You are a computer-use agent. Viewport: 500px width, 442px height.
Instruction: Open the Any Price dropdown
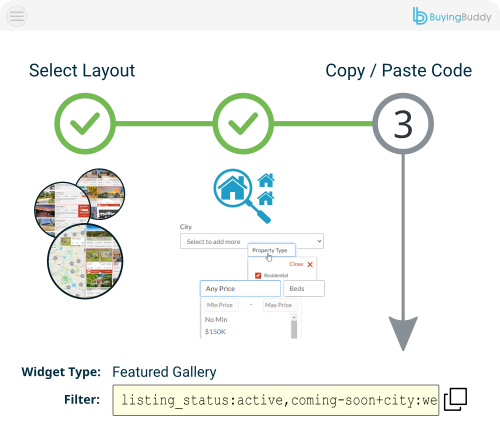coord(240,289)
